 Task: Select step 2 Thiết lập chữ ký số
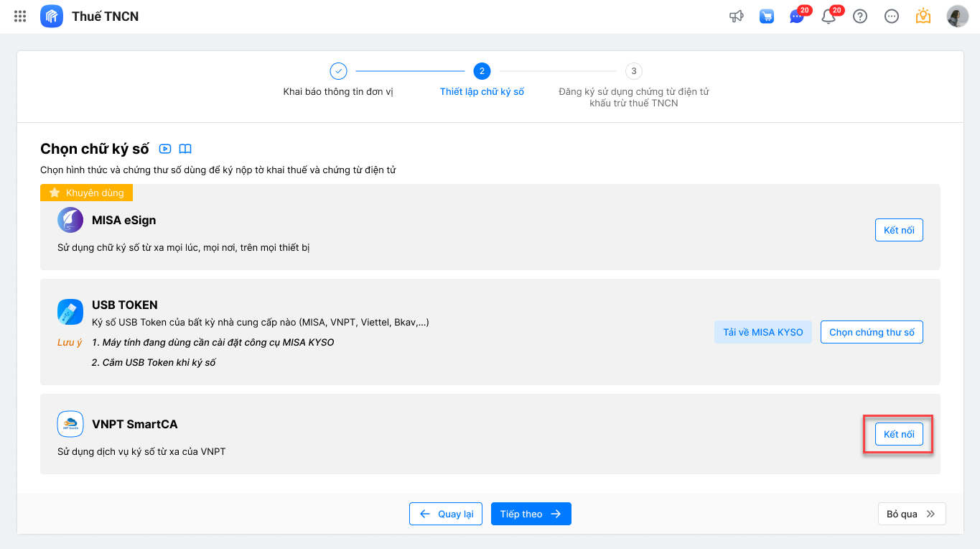[x=482, y=71]
